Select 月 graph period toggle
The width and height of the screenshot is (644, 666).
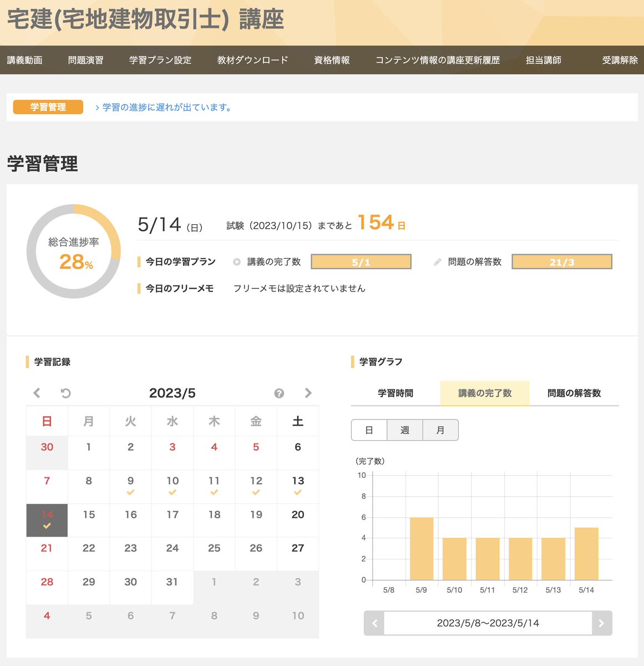tap(440, 430)
